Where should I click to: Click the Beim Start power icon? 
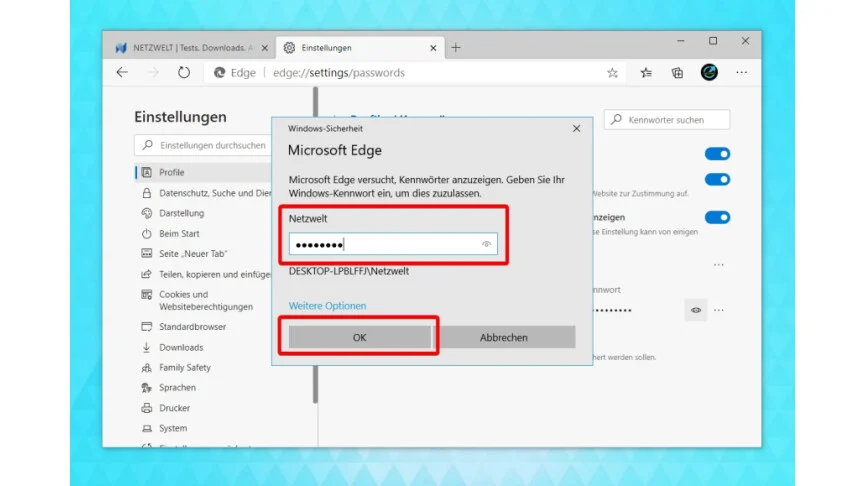(147, 234)
